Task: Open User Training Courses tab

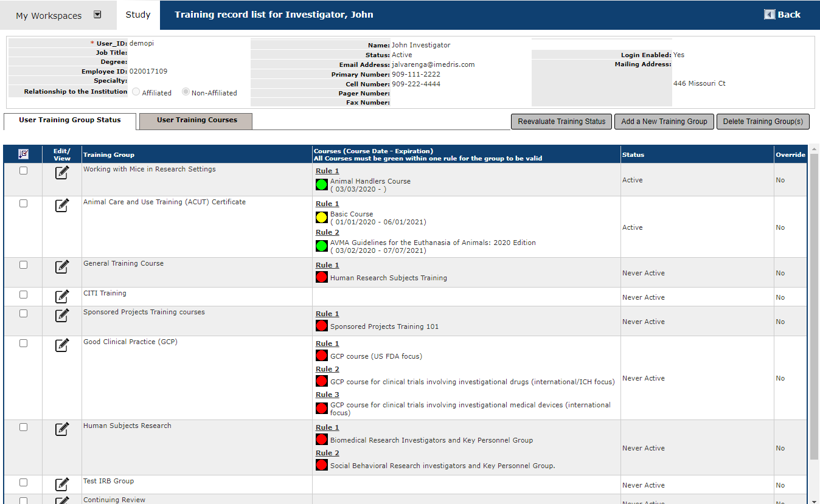Action: pyautogui.click(x=196, y=121)
